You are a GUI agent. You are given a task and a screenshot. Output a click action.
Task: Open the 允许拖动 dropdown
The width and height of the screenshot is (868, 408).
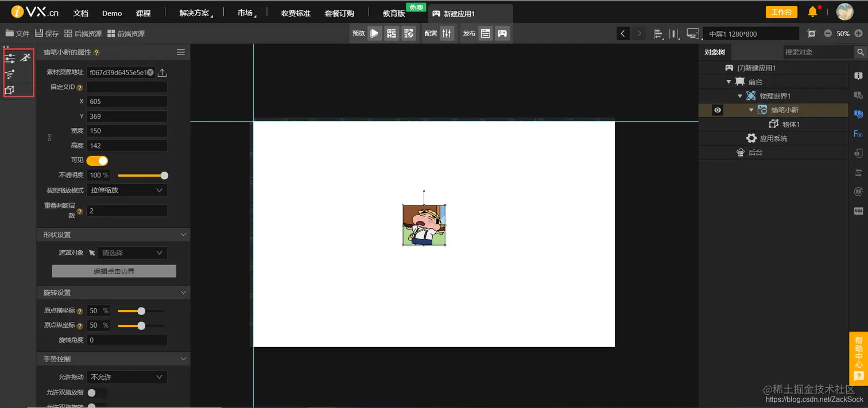(127, 377)
